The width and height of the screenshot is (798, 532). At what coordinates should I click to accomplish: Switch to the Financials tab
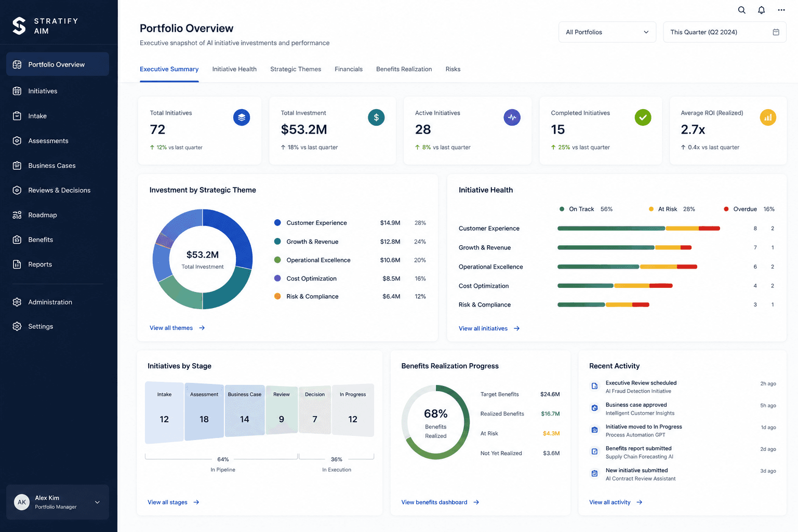click(349, 69)
